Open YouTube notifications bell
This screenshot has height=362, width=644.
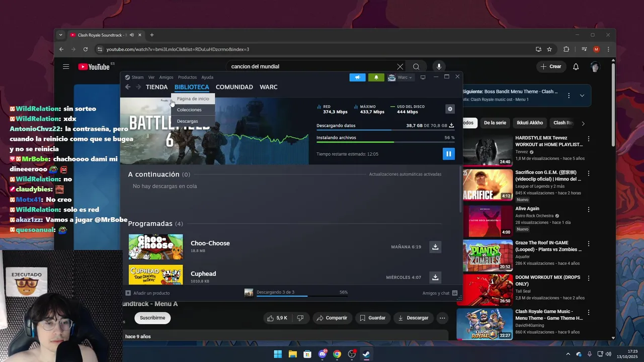pos(576,66)
